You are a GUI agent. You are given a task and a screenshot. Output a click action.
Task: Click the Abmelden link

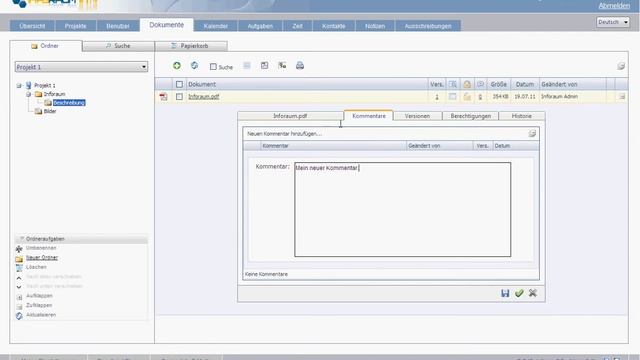[614, 6]
